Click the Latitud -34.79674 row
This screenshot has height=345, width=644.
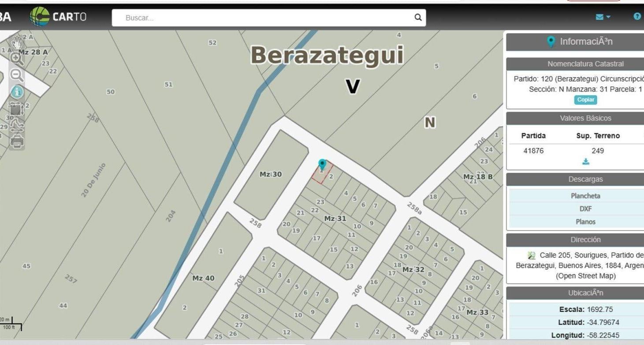point(577,322)
